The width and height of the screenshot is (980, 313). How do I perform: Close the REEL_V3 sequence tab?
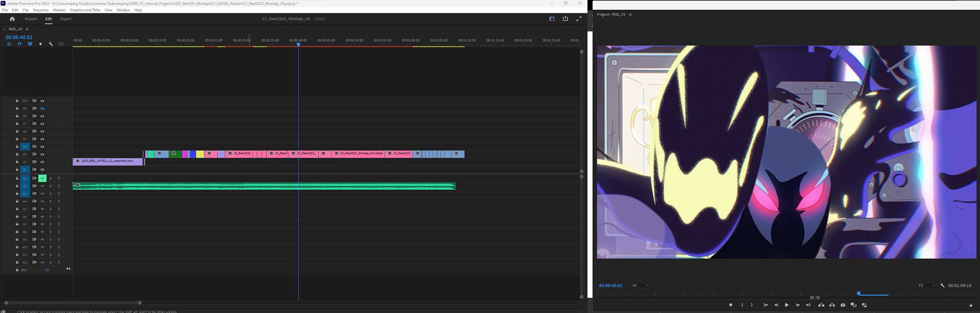pos(5,29)
